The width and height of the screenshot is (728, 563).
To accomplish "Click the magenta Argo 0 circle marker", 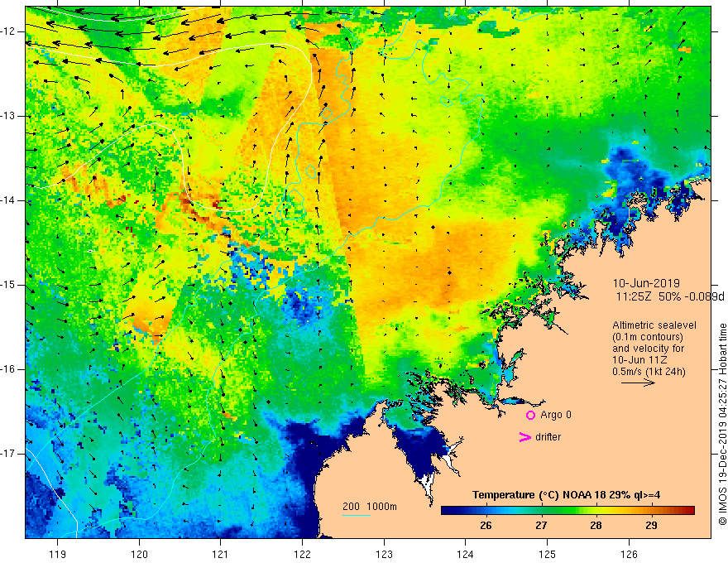I will [530, 415].
